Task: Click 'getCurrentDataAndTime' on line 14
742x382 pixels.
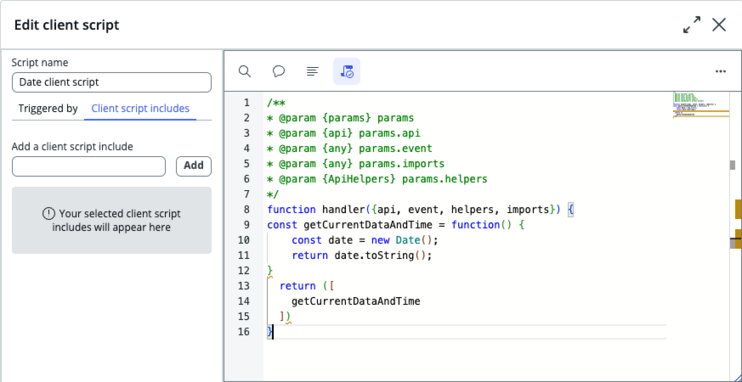Action: tap(356, 301)
